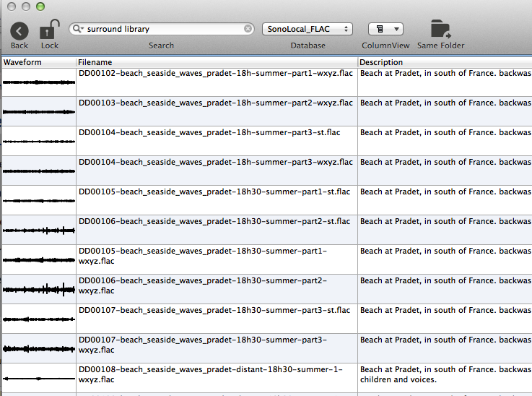This screenshot has width=532, height=396.
Task: Select DD00107 18h30-summer-part3-st.flac file
Action: [x=214, y=311]
